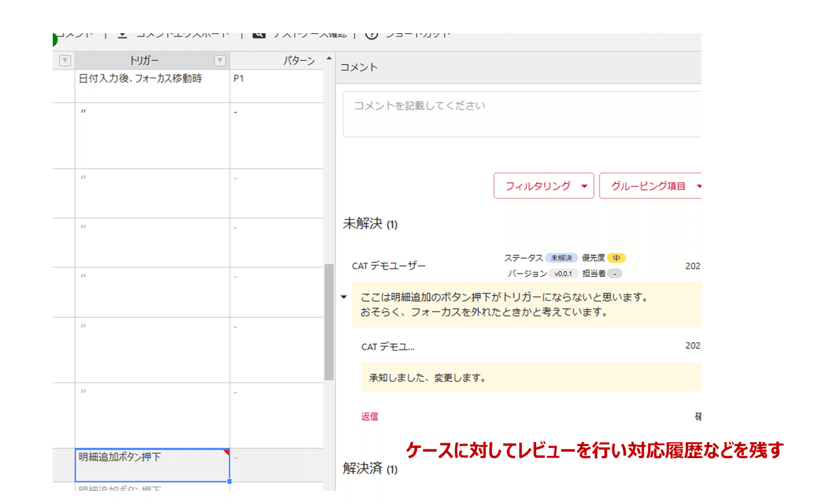Click the CAT デモユーザー author name
The height and width of the screenshot is (504, 816).
pyautogui.click(x=389, y=265)
